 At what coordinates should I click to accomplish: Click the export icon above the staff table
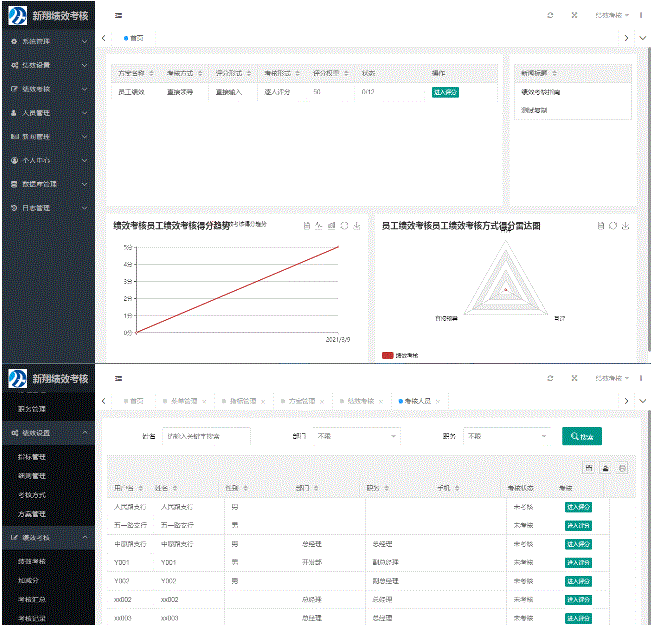point(605,468)
